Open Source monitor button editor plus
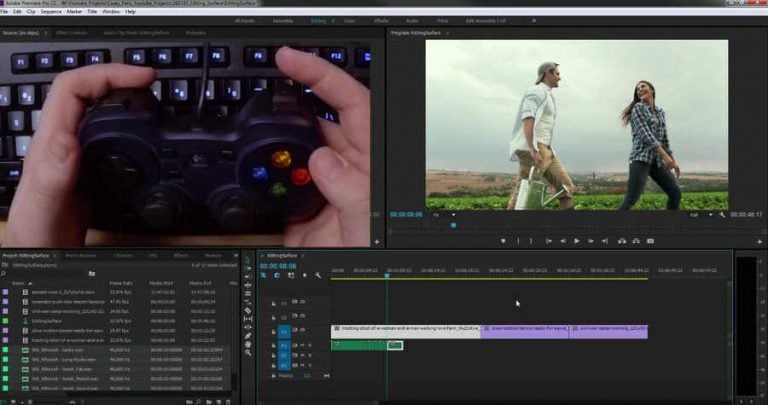Viewport: 768px width, 405px height. pos(377,241)
